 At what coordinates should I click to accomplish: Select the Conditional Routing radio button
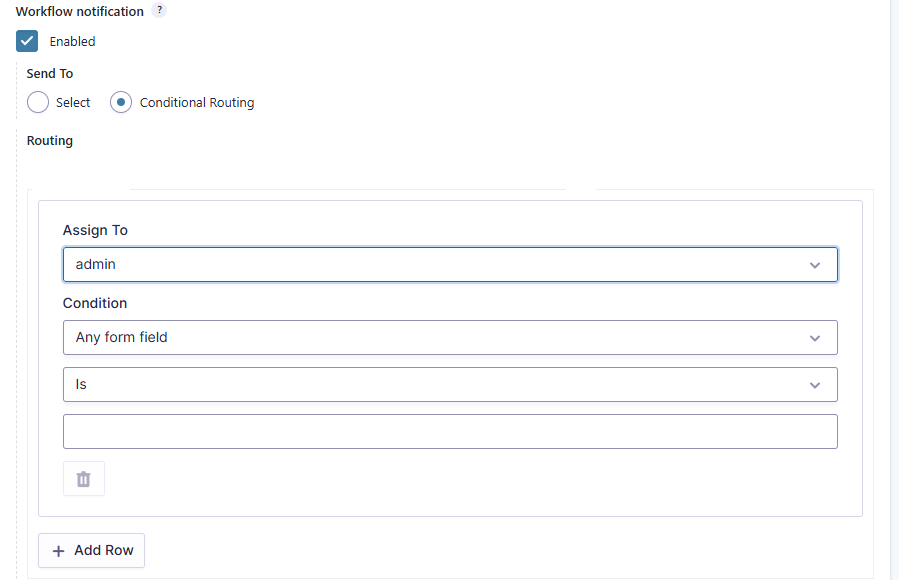pyautogui.click(x=121, y=102)
